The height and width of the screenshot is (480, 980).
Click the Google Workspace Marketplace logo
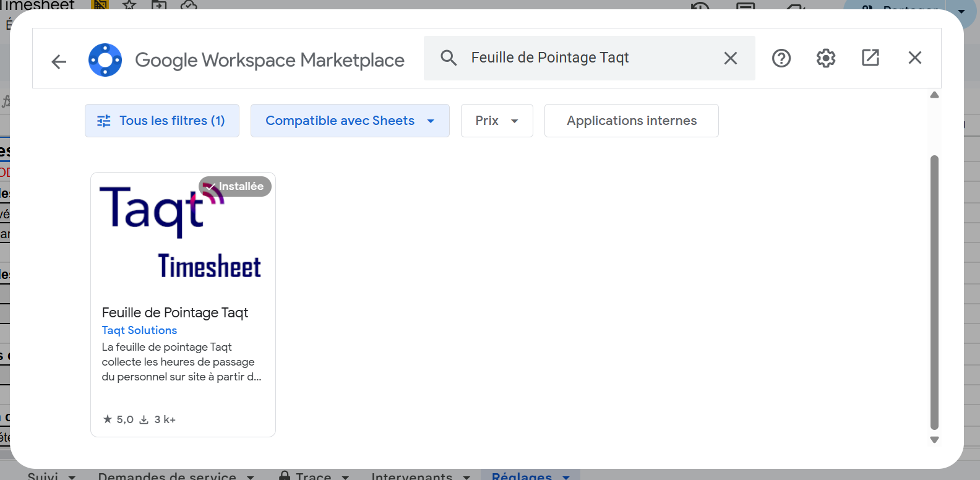(x=105, y=60)
